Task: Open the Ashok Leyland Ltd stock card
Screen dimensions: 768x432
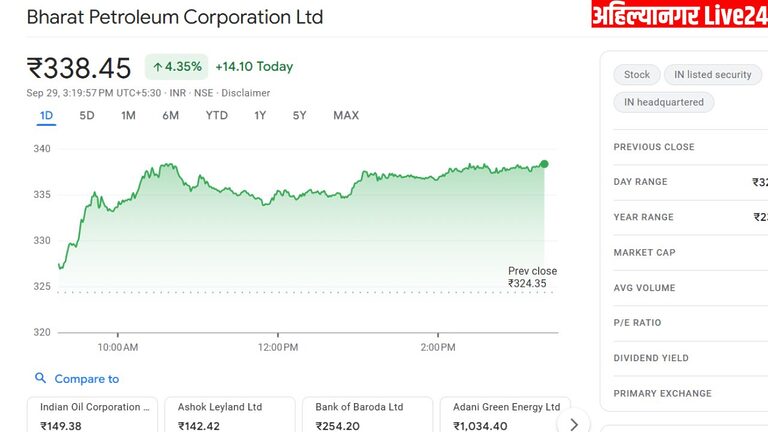Action: point(231,415)
